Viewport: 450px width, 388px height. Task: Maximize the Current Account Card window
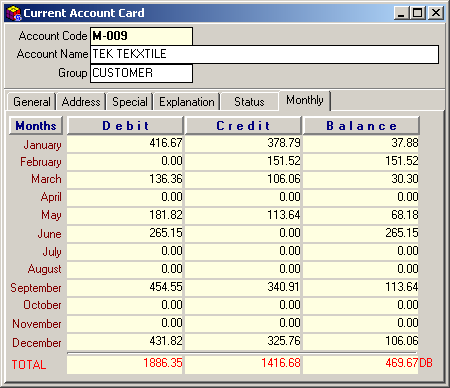[418, 13]
